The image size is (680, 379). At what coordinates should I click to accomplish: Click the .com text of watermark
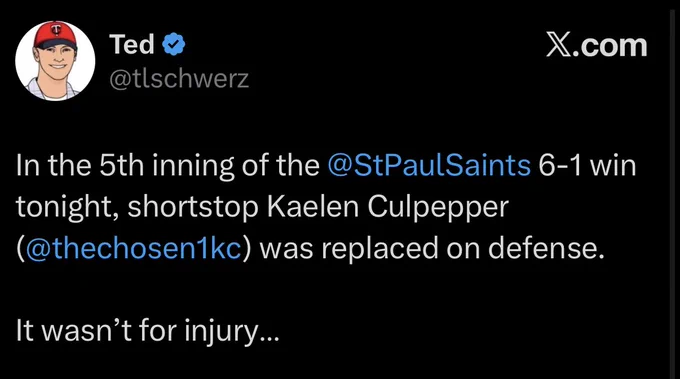610,45
